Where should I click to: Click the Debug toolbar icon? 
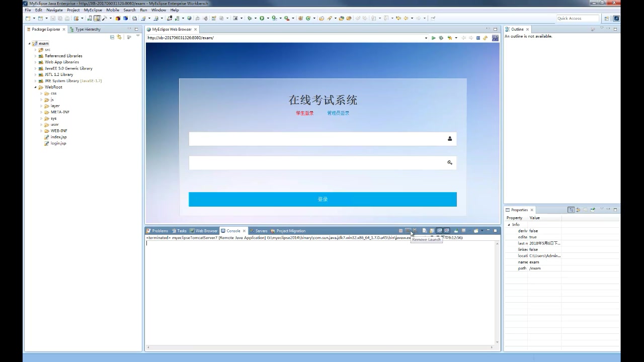point(250,19)
